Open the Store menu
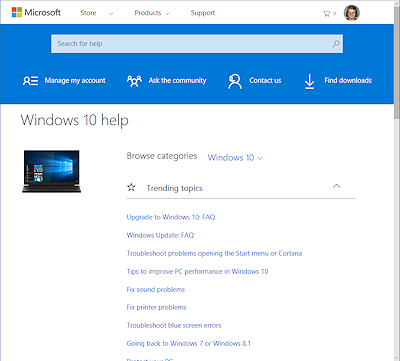This screenshot has height=361, width=400. click(88, 13)
